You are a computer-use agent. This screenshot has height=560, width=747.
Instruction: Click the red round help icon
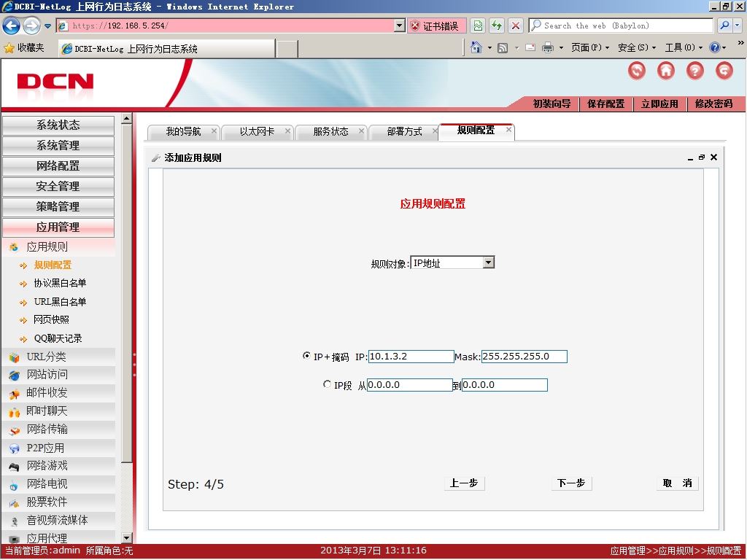(x=694, y=71)
